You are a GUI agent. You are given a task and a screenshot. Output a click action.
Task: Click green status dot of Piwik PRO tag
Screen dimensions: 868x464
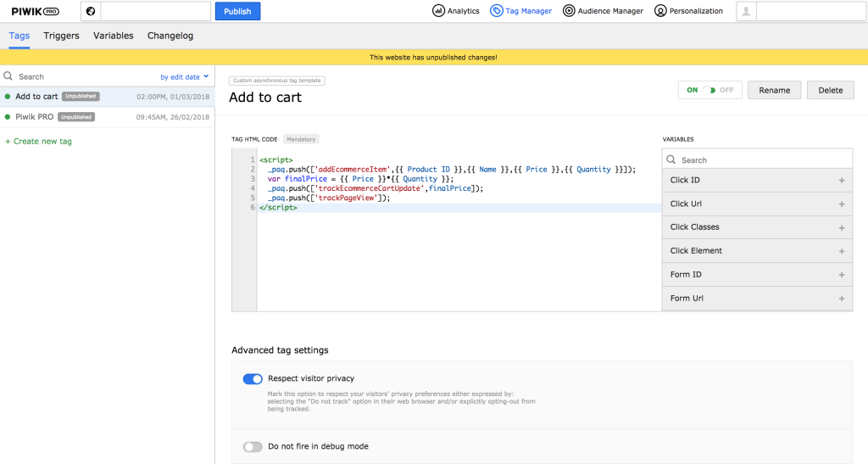point(7,117)
